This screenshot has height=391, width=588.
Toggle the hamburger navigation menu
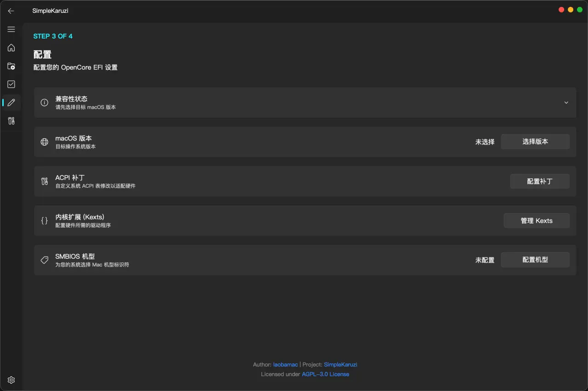click(11, 29)
